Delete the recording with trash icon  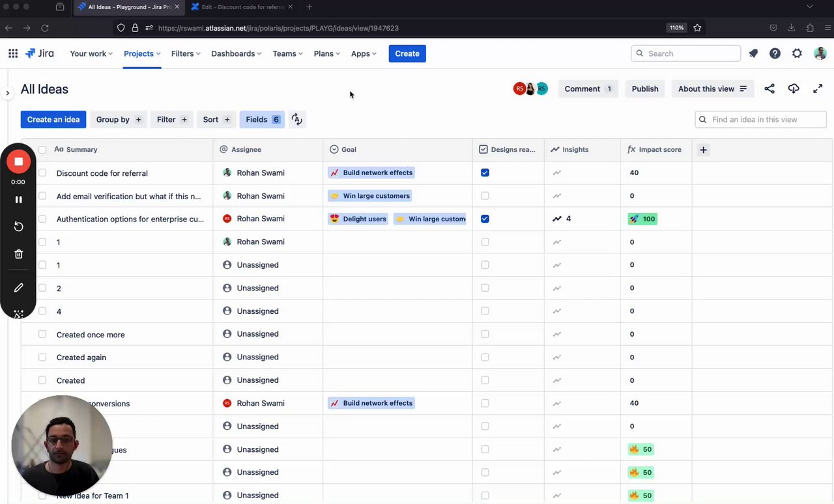(x=18, y=254)
